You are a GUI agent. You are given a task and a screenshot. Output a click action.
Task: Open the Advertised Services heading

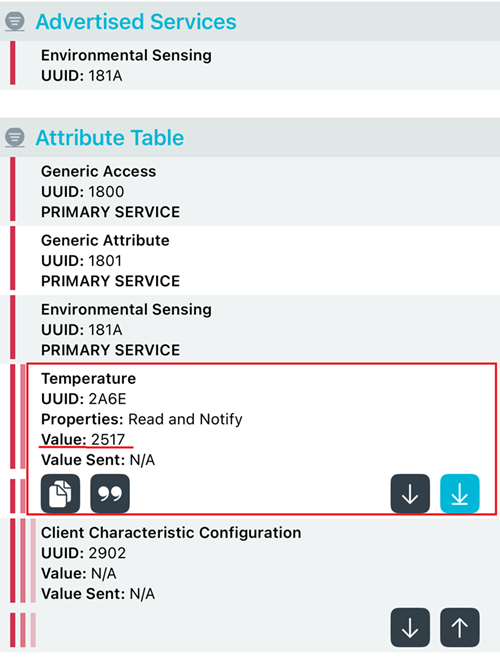(x=136, y=22)
